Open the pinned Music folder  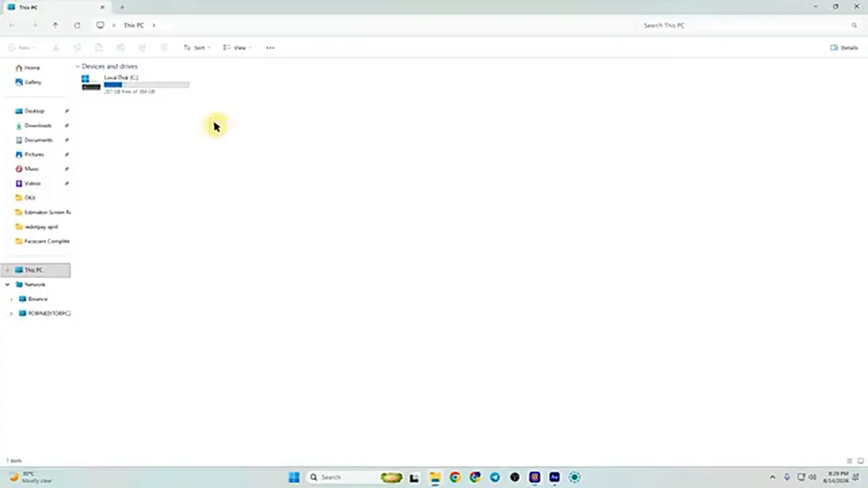[31, 169]
